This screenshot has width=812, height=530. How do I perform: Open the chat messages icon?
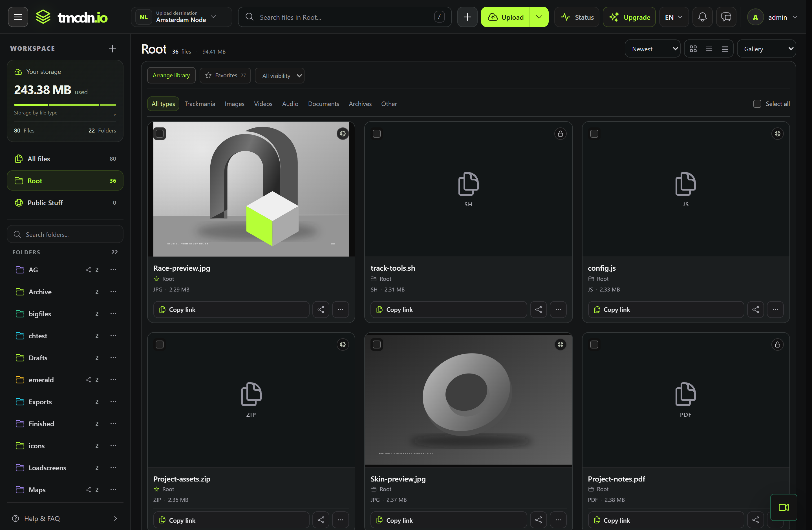point(726,17)
